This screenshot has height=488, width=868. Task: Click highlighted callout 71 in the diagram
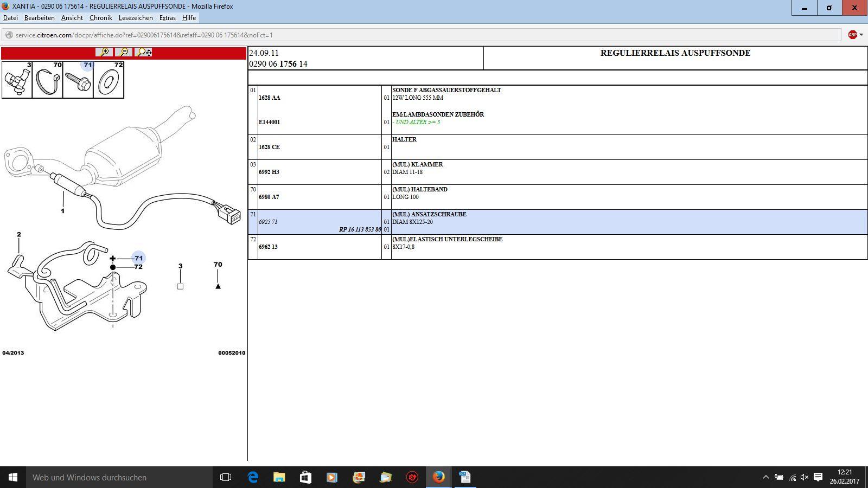(139, 258)
